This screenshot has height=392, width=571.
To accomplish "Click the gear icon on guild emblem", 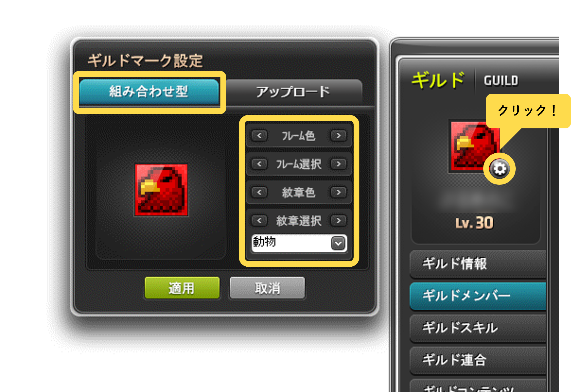I will click(499, 169).
